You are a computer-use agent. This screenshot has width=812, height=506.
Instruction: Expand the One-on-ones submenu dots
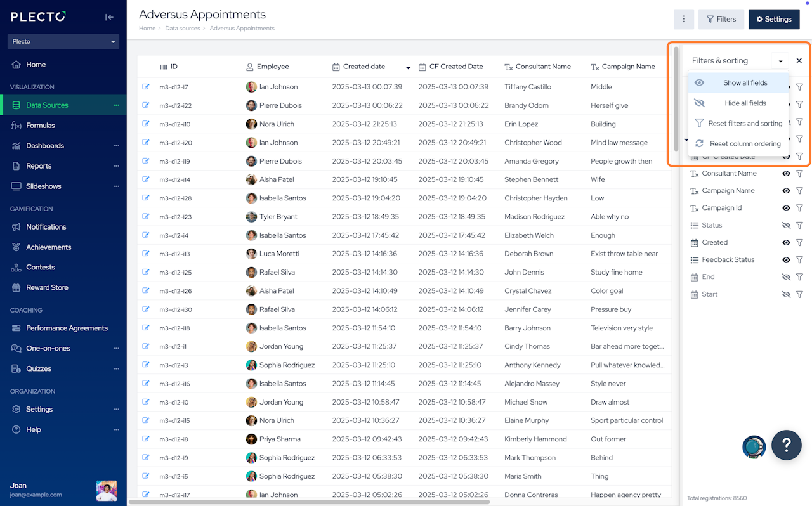coord(116,349)
